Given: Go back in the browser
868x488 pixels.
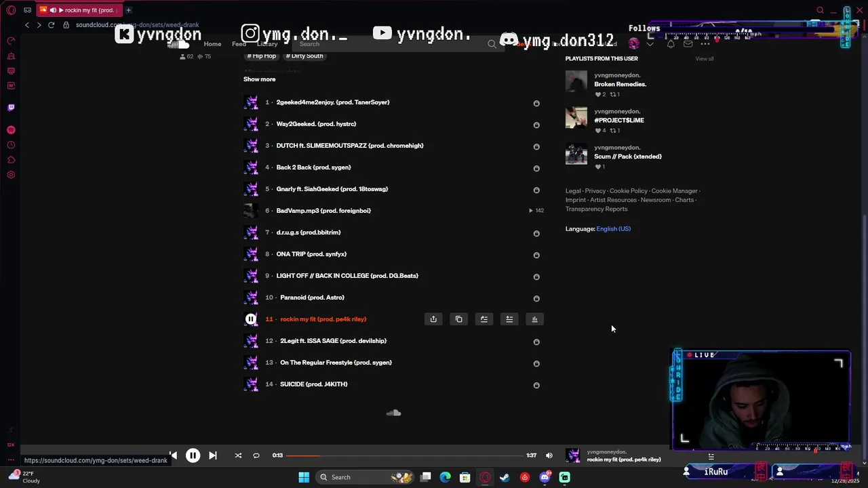Looking at the screenshot, I should tap(26, 25).
